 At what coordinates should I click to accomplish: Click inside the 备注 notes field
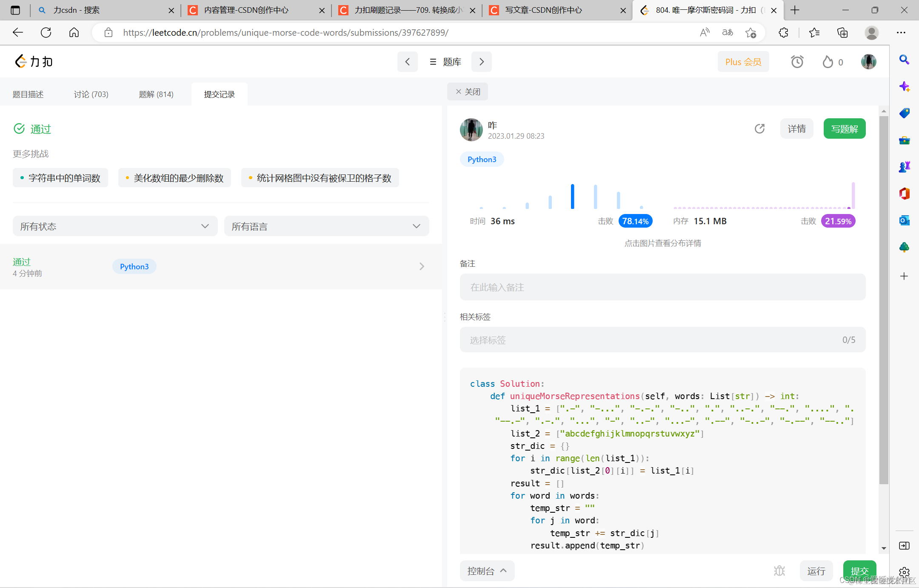point(662,287)
